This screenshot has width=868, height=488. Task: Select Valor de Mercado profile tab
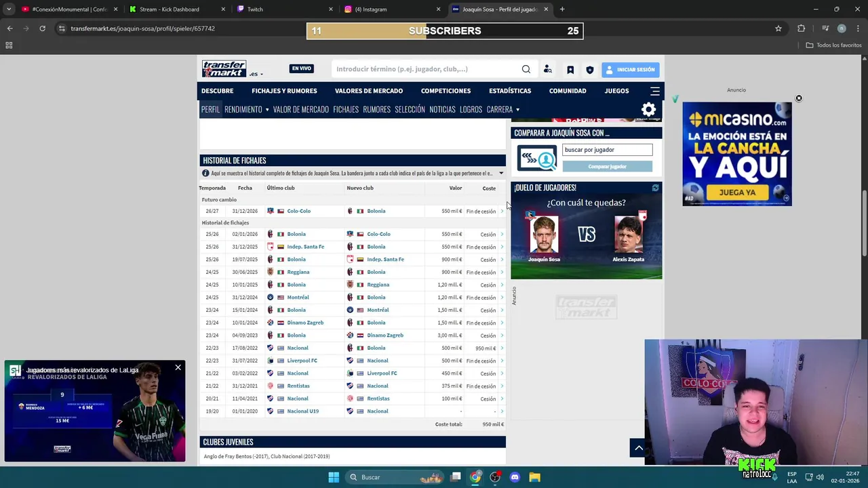coord(301,109)
